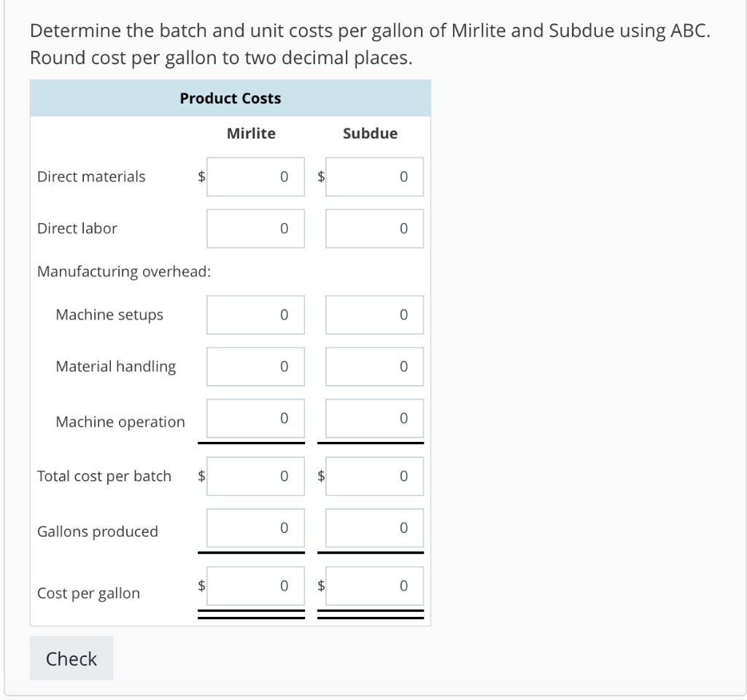Viewport: 747px width, 700px height.
Task: Select the Material handling field under Mirlite
Action: coord(255,366)
